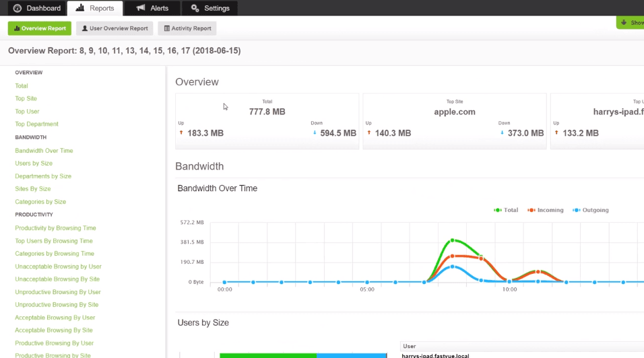Go to Top User section
Viewport: 644px width, 358px height.
27,111
